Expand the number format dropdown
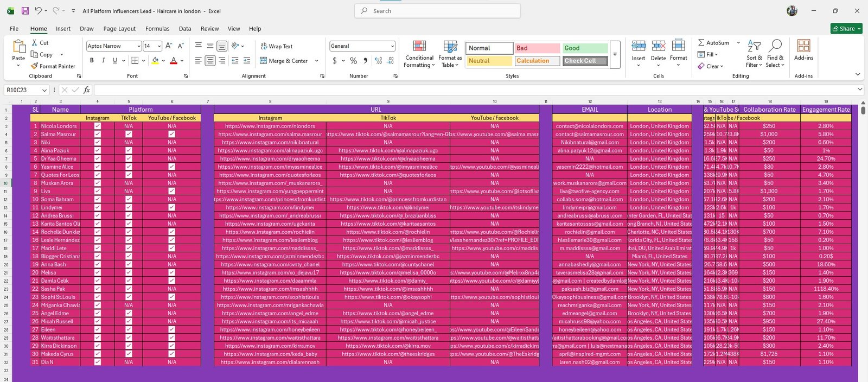The image size is (868, 382). tap(392, 46)
